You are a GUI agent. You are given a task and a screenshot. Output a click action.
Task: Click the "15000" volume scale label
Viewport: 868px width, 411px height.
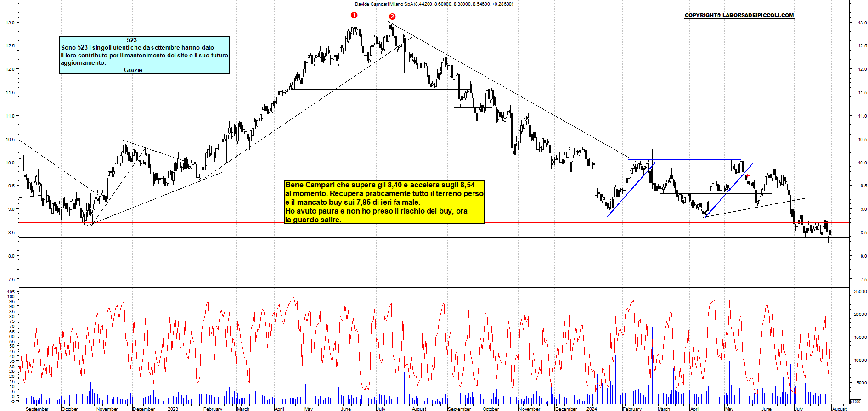pyautogui.click(x=860, y=337)
